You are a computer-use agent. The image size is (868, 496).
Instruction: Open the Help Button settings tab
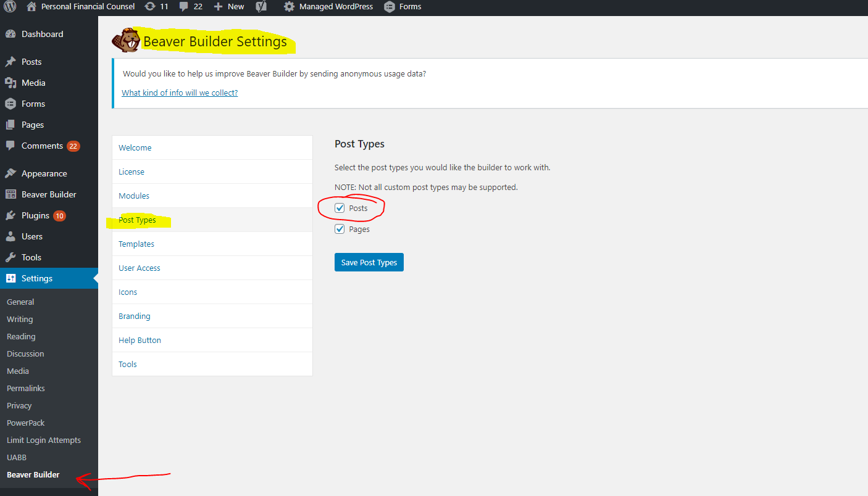point(212,340)
